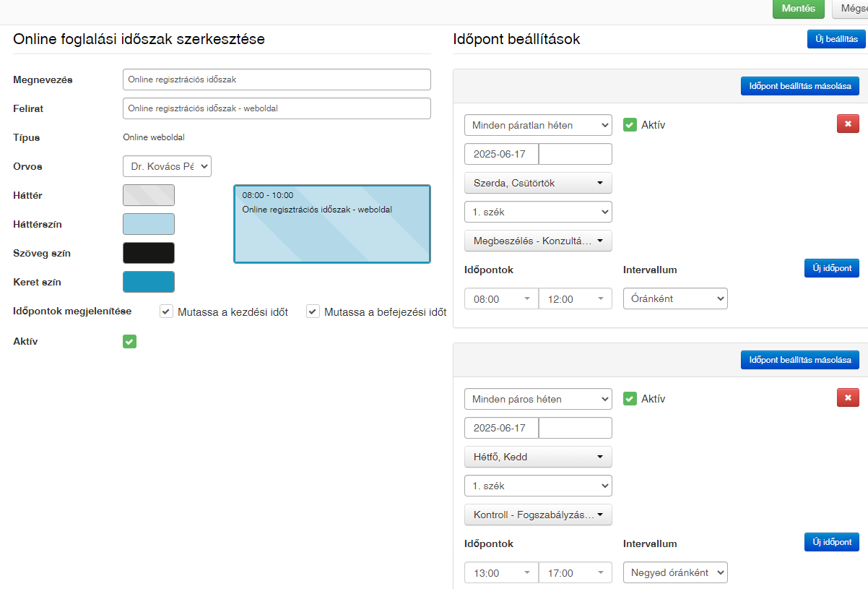
Task: Click the 'Új beállítás' button
Action: click(x=836, y=39)
